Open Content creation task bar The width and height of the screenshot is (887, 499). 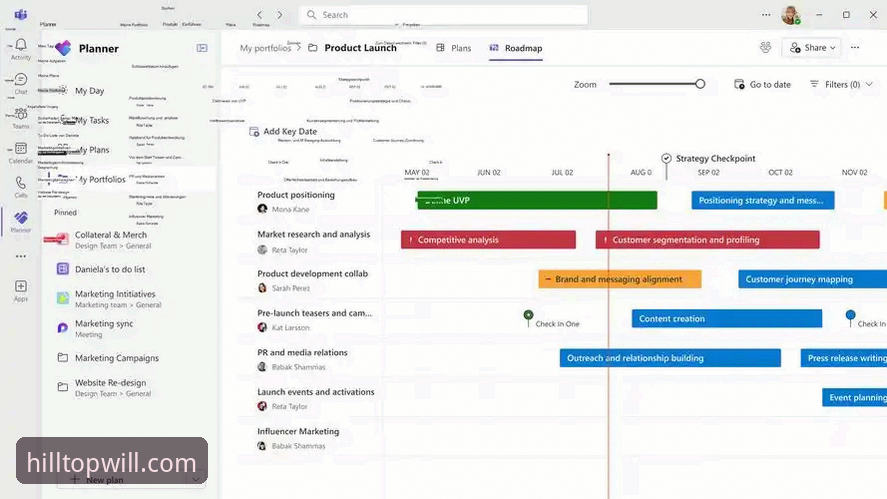[x=727, y=319]
